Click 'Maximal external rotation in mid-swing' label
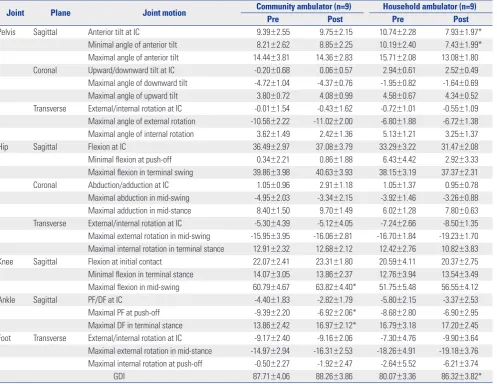This screenshot has height=384, width=497. point(149,236)
